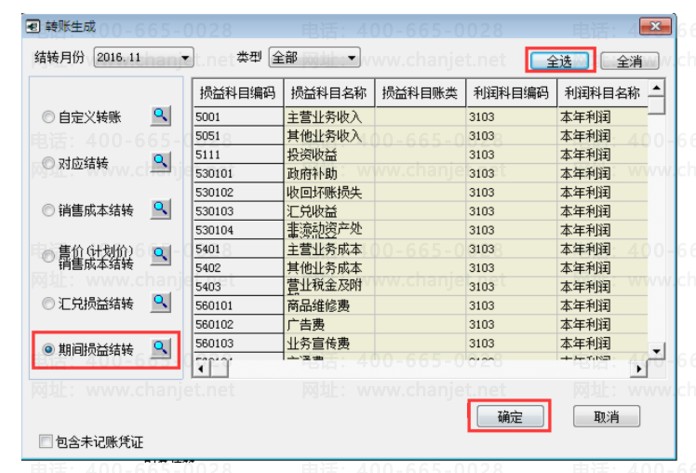This screenshot has height=473, width=696.
Task: Expand the 类型 combo box
Action: (352, 60)
